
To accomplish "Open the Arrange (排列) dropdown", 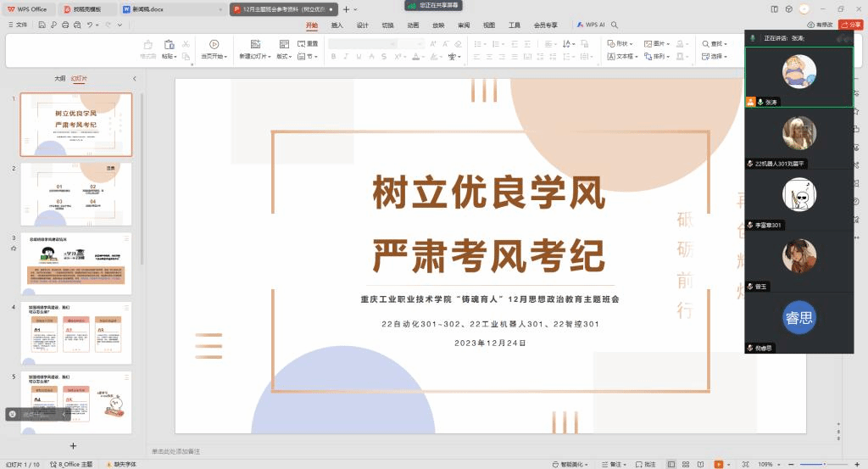I will coord(657,57).
